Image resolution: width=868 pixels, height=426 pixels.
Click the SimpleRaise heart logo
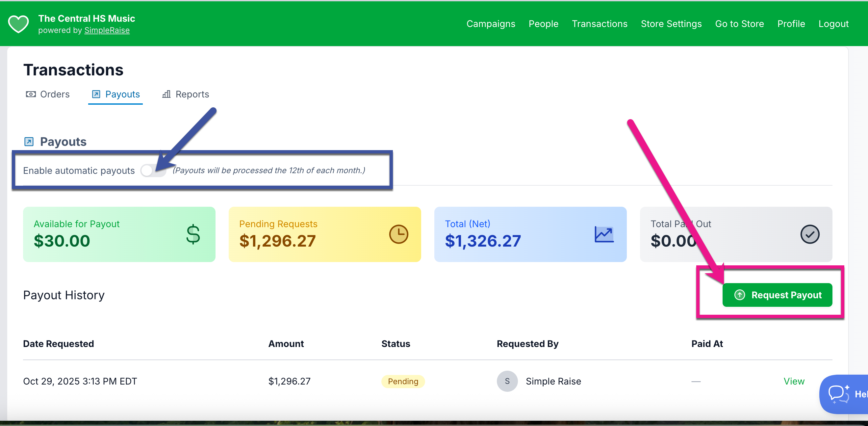point(18,24)
